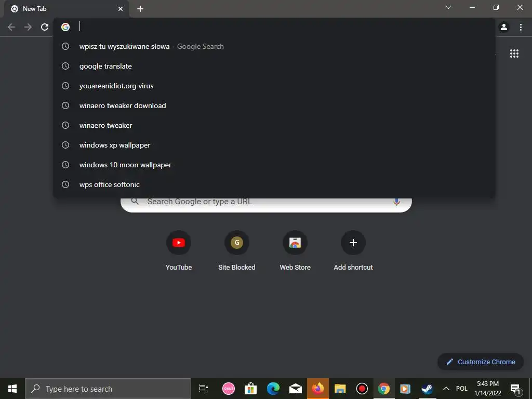Select suggestion 'google translate'

[x=274, y=66]
